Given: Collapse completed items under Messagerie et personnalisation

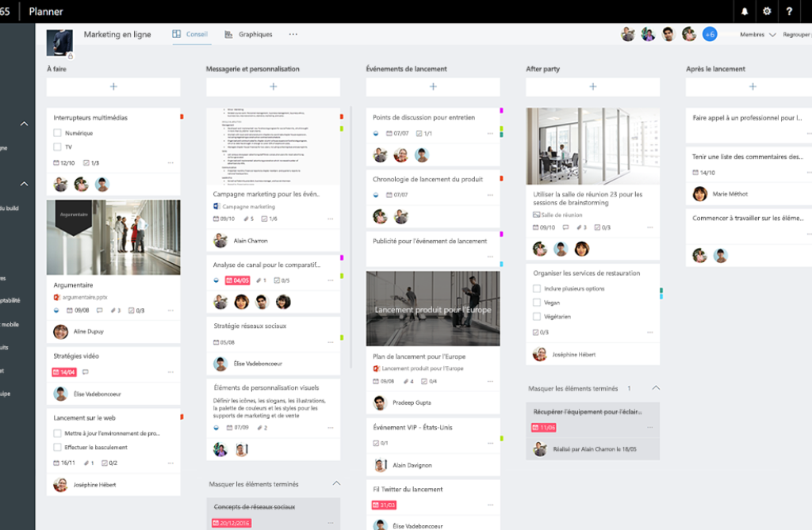Looking at the screenshot, I should tap(335, 483).
